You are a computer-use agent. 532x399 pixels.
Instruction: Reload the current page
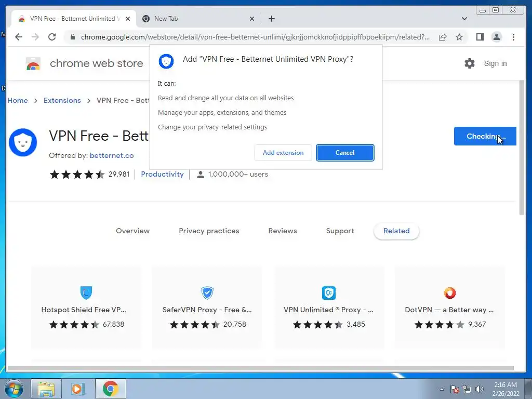52,37
